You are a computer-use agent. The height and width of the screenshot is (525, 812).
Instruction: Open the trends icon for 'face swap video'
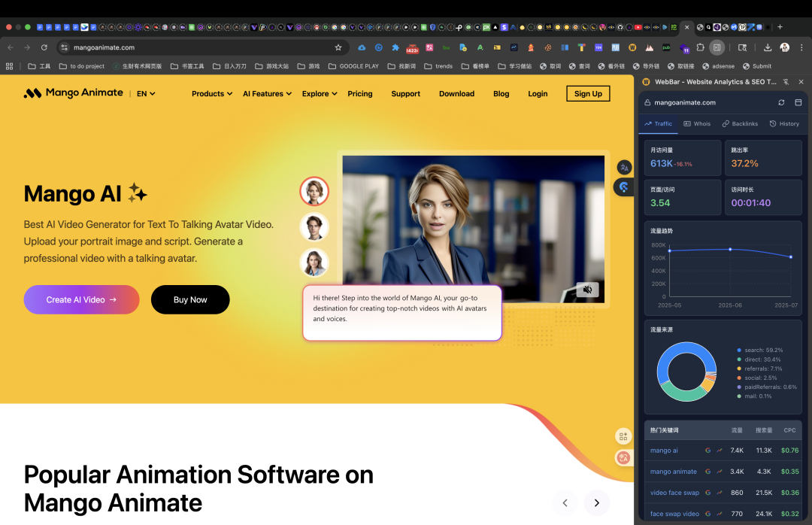pyautogui.click(x=720, y=514)
